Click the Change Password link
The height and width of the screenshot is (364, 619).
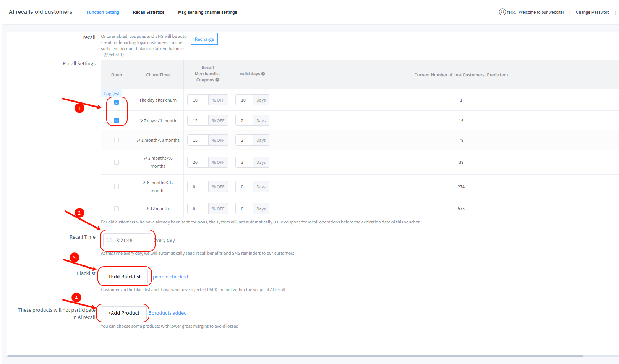pos(592,12)
